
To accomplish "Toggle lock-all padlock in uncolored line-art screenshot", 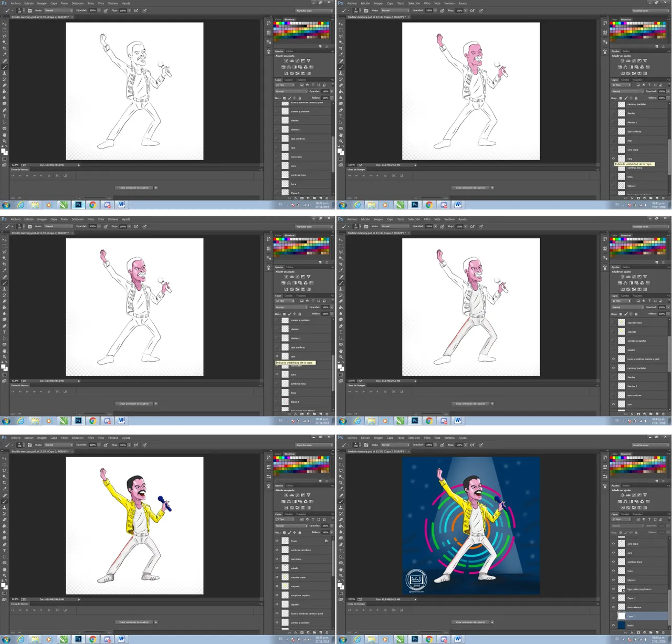I will point(300,98).
